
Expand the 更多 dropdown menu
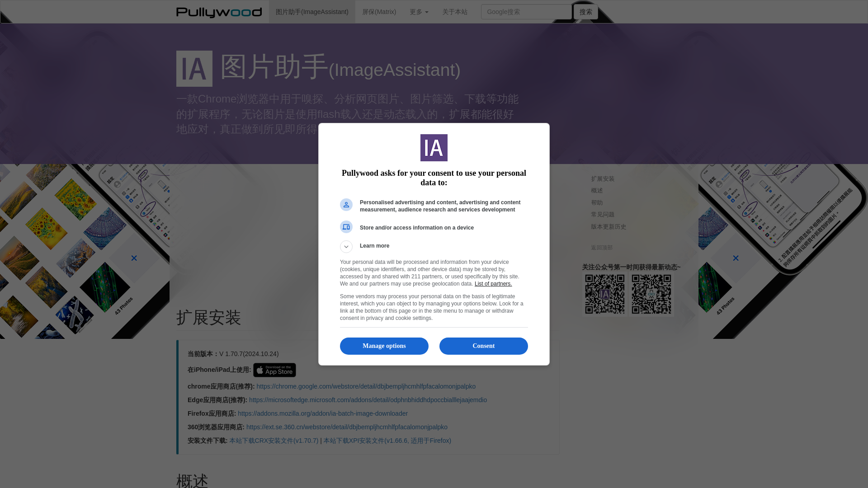pos(419,12)
